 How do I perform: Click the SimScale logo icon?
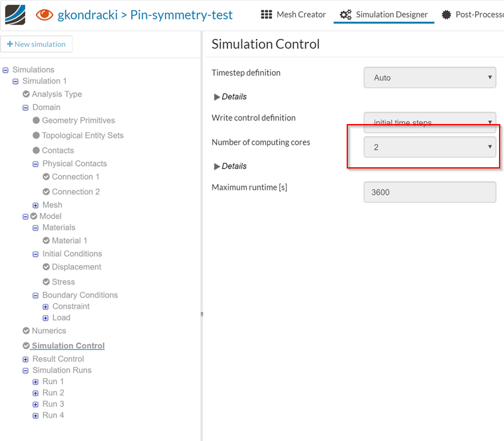[15, 14]
